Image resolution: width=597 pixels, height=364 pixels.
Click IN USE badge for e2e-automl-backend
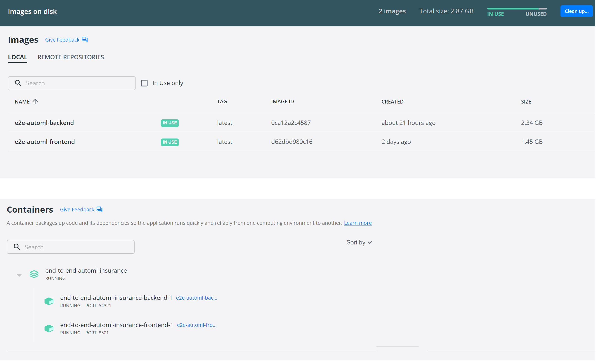click(x=170, y=123)
